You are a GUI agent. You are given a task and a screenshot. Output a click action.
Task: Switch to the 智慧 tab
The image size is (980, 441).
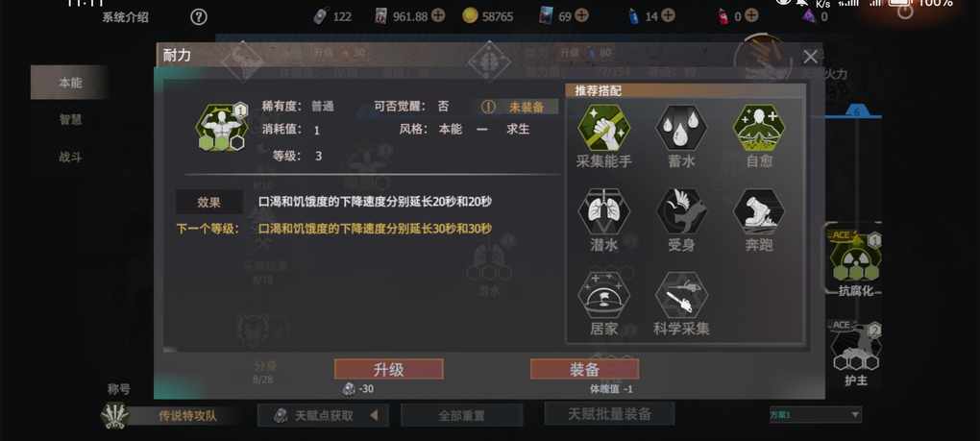(x=70, y=119)
